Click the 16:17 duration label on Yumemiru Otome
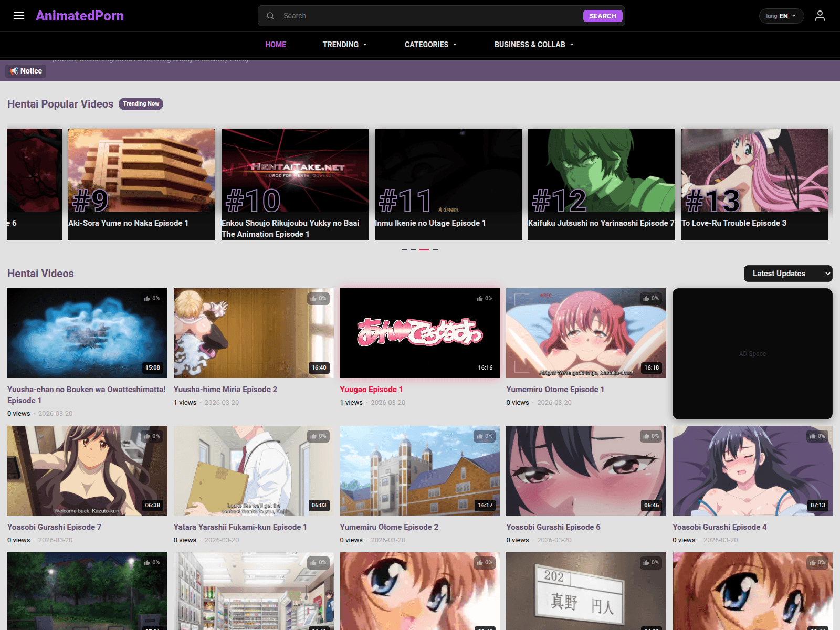Viewport: 840px width, 630px height. point(485,505)
